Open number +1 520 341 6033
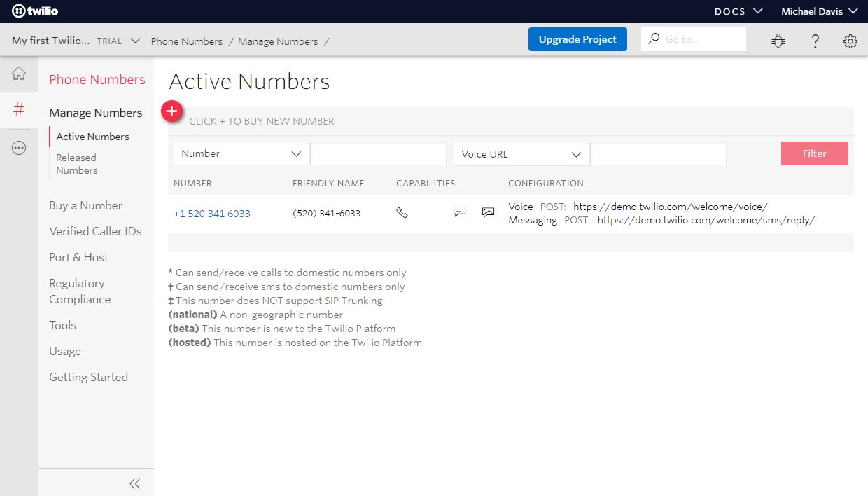The image size is (868, 496). coord(212,214)
